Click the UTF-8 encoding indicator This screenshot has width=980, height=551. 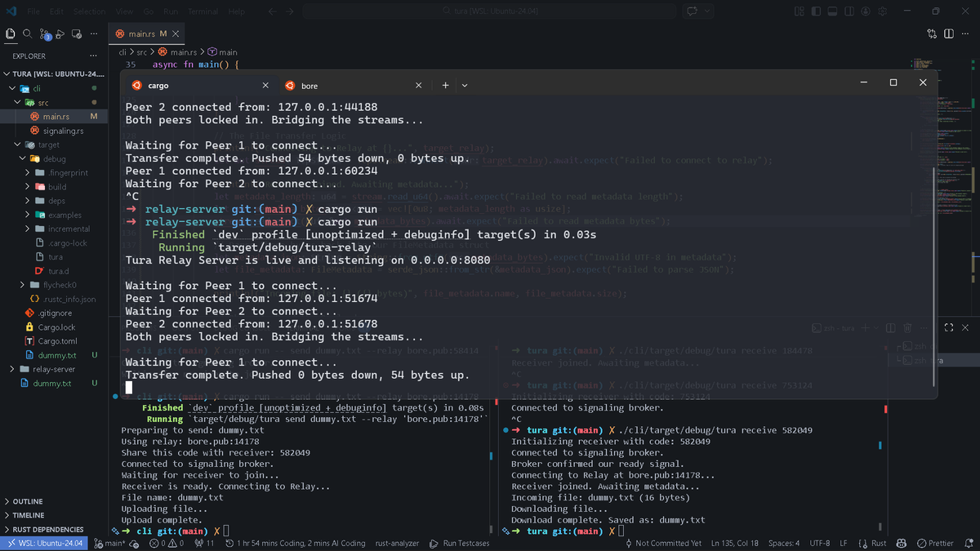coord(820,543)
